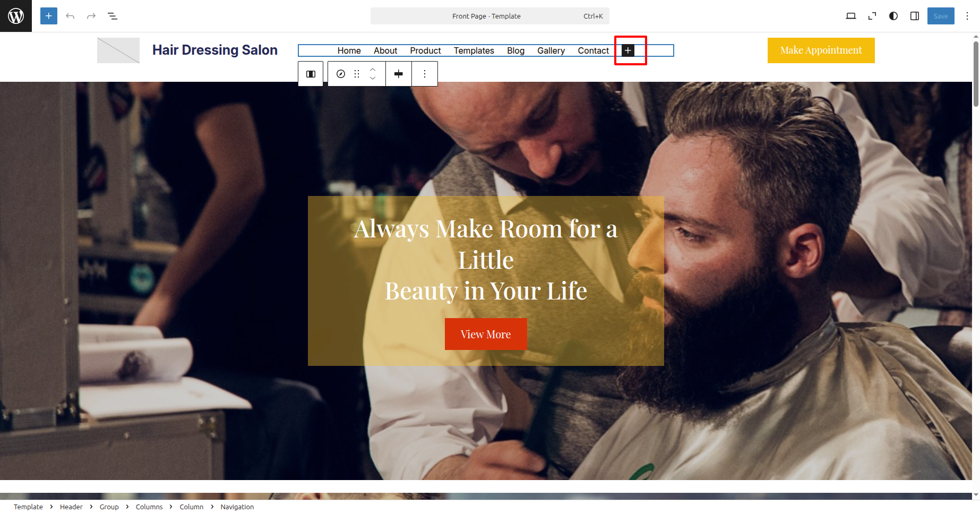Open the Front Page Template command palette
Image resolution: width=980 pixels, height=513 pixels.
tap(489, 16)
